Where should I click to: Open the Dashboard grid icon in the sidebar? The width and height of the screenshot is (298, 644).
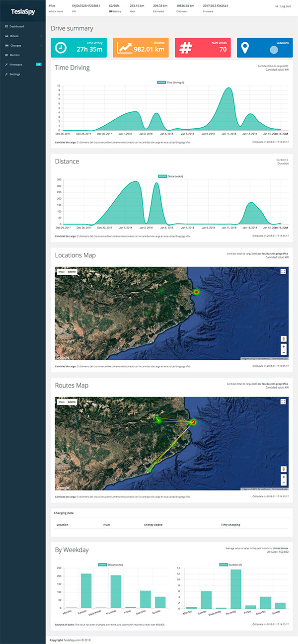[x=6, y=26]
